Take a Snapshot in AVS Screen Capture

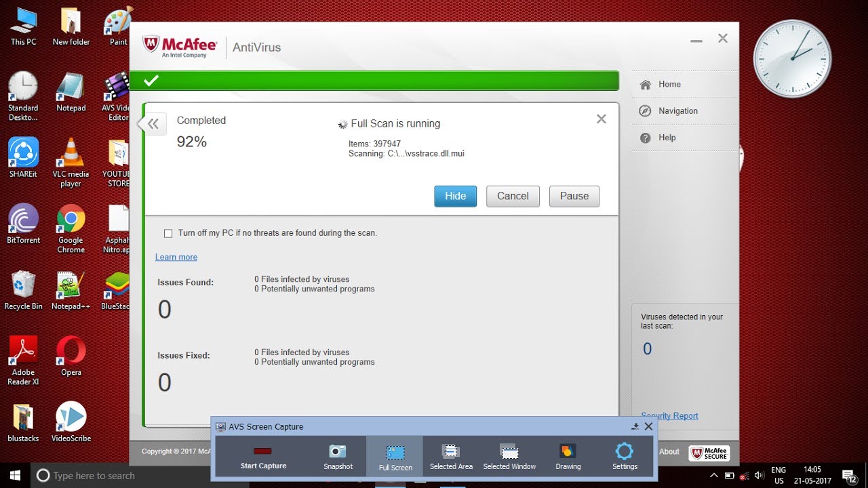[x=338, y=457]
